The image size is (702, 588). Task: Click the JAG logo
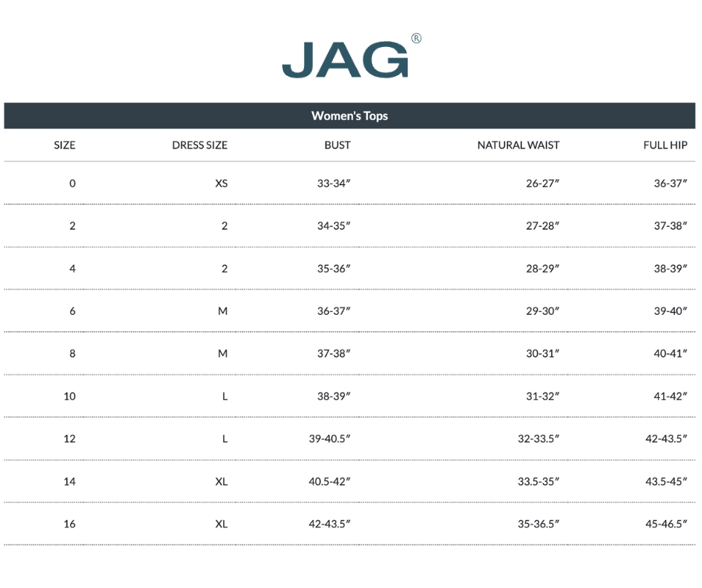click(345, 60)
